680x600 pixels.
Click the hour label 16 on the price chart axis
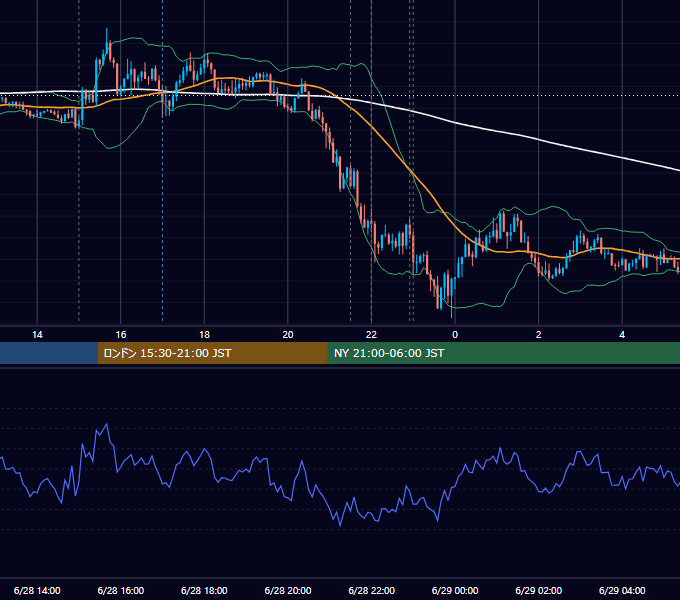[x=121, y=335]
